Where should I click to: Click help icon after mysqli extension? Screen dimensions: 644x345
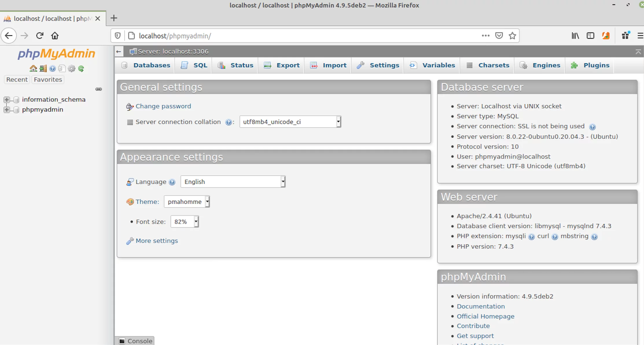(x=531, y=237)
